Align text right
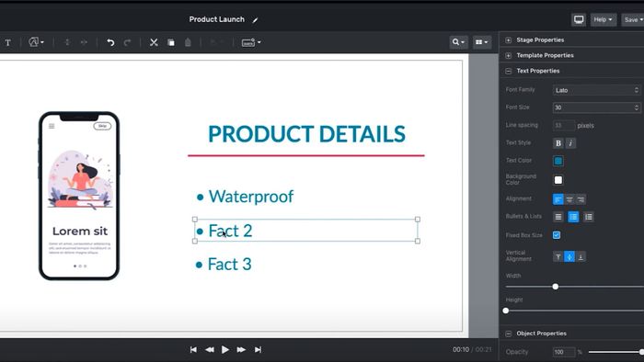 pyautogui.click(x=581, y=199)
